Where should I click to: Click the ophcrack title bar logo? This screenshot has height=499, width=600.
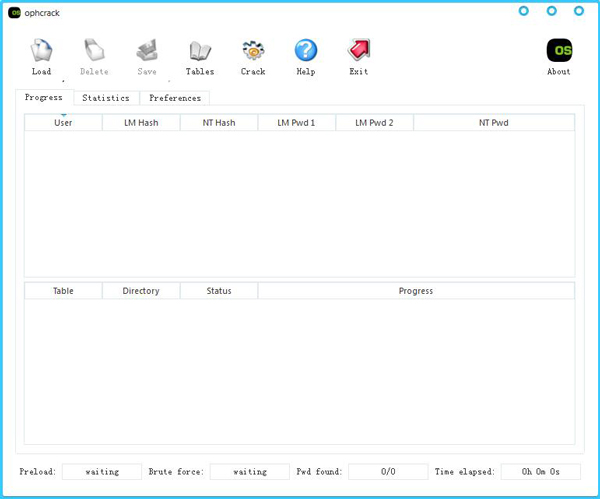15,13
